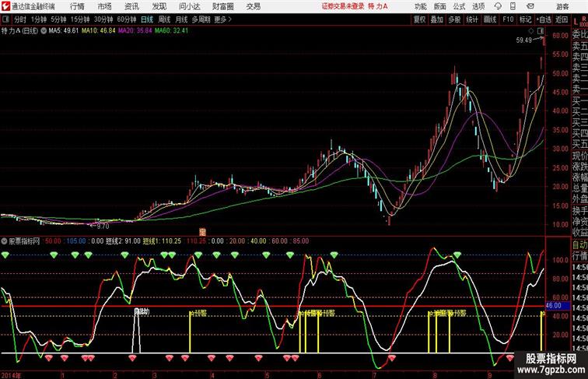Open the 资讯 menu
This screenshot has width=588, height=379.
(x=131, y=6)
